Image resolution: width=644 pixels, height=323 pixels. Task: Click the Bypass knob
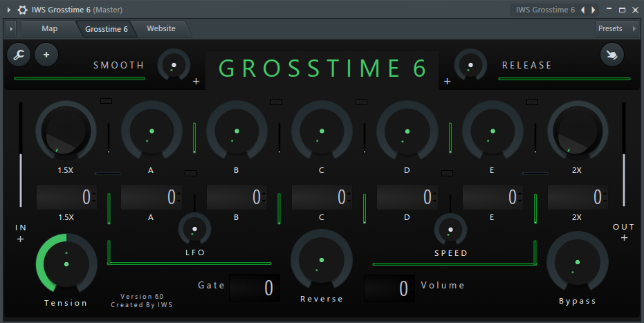tap(578, 262)
